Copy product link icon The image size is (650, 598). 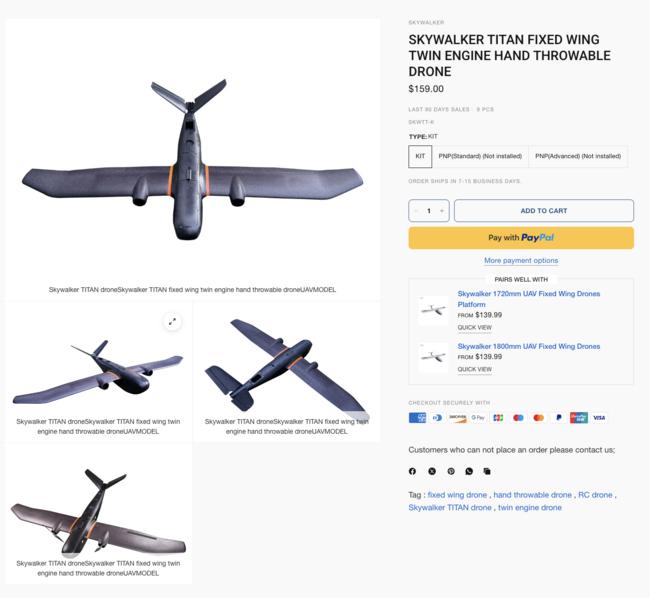pos(487,471)
